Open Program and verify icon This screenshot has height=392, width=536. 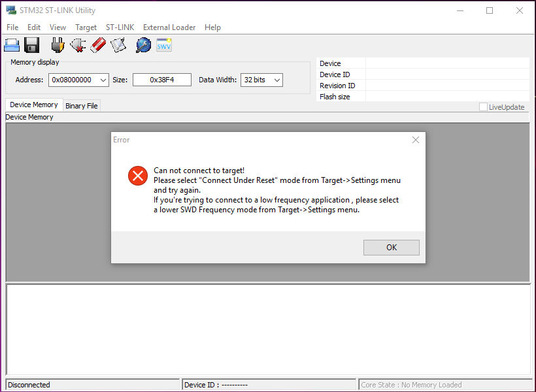point(118,45)
